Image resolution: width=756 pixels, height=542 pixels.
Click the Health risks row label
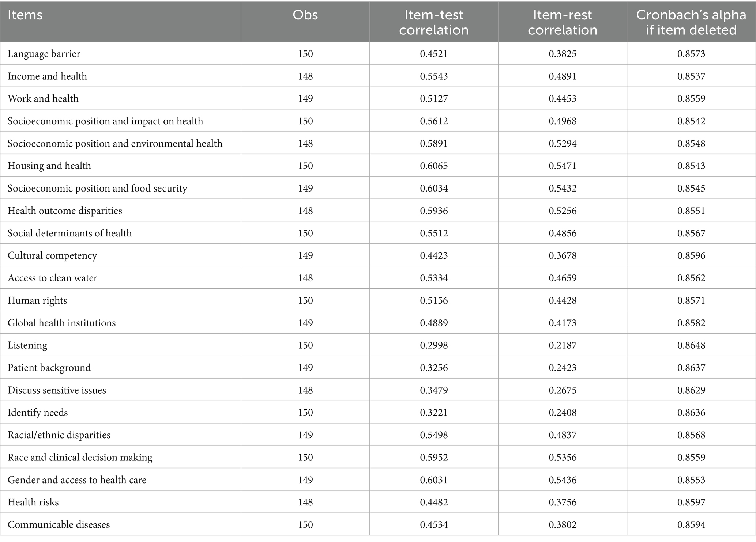pos(33,502)
